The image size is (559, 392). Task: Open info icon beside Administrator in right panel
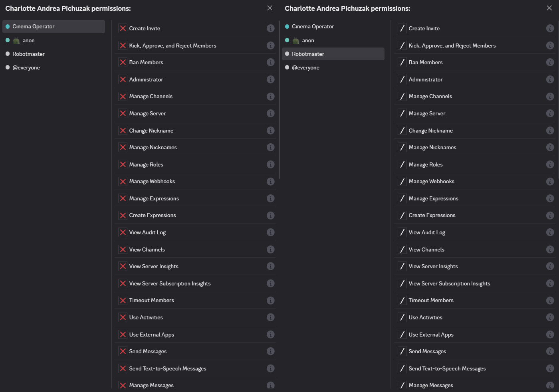pyautogui.click(x=550, y=79)
